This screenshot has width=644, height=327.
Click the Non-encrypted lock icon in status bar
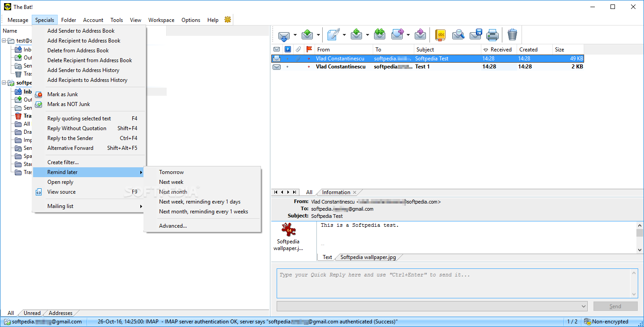pos(587,322)
